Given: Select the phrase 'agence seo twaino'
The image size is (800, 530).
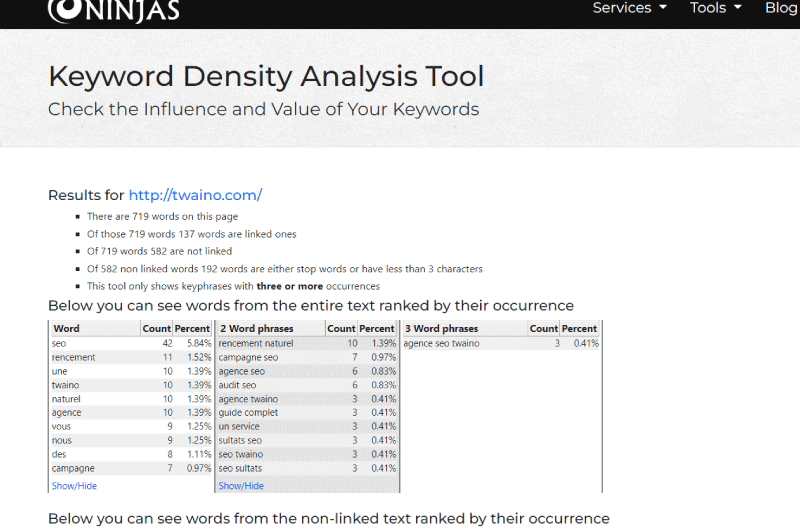Looking at the screenshot, I should pos(441,344).
